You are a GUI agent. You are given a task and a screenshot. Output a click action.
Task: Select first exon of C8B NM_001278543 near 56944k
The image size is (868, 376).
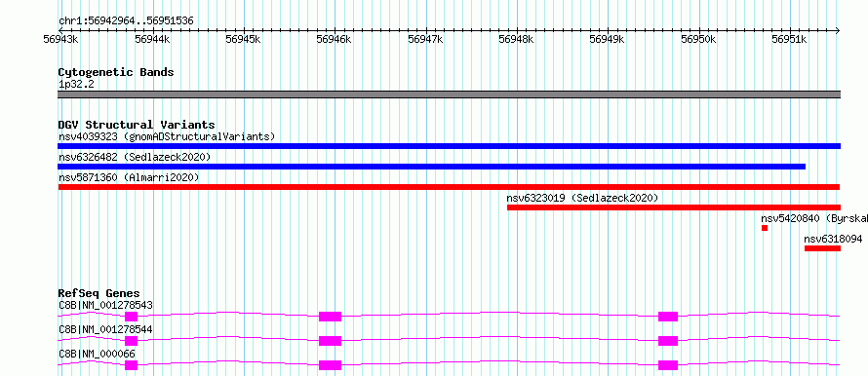click(x=132, y=317)
